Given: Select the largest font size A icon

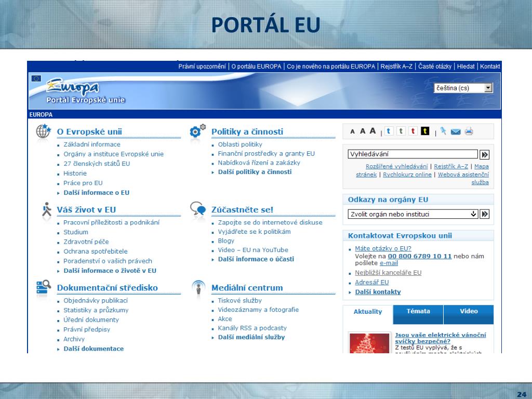Looking at the screenshot, I should tap(373, 130).
